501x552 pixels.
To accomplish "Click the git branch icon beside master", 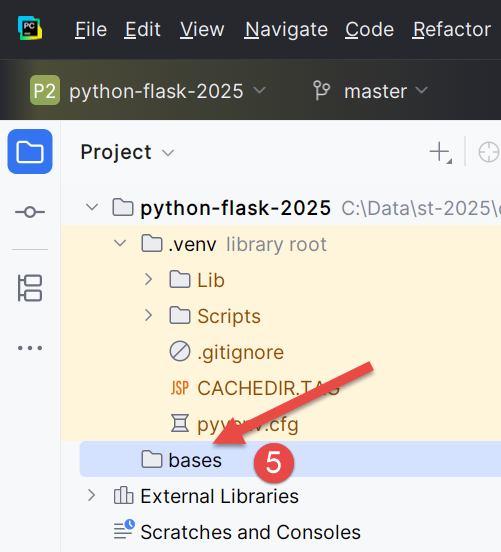I will [321, 90].
